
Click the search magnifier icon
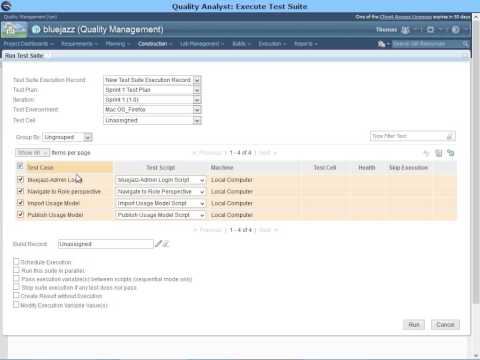pos(465,44)
